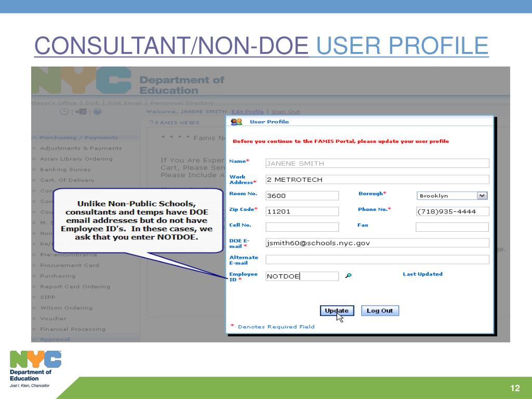532x399 pixels.
Task: Open the DOE Email link
Action: tap(125, 102)
